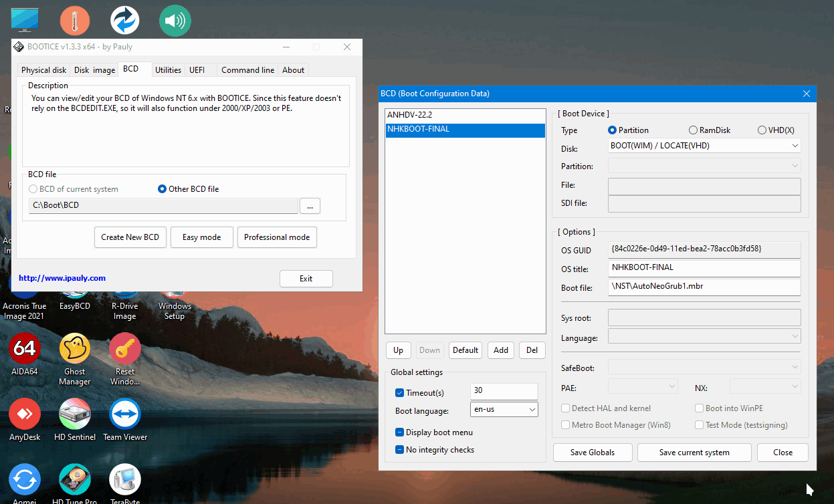Enable Test Mode (testsigning) checkbox

coord(700,425)
